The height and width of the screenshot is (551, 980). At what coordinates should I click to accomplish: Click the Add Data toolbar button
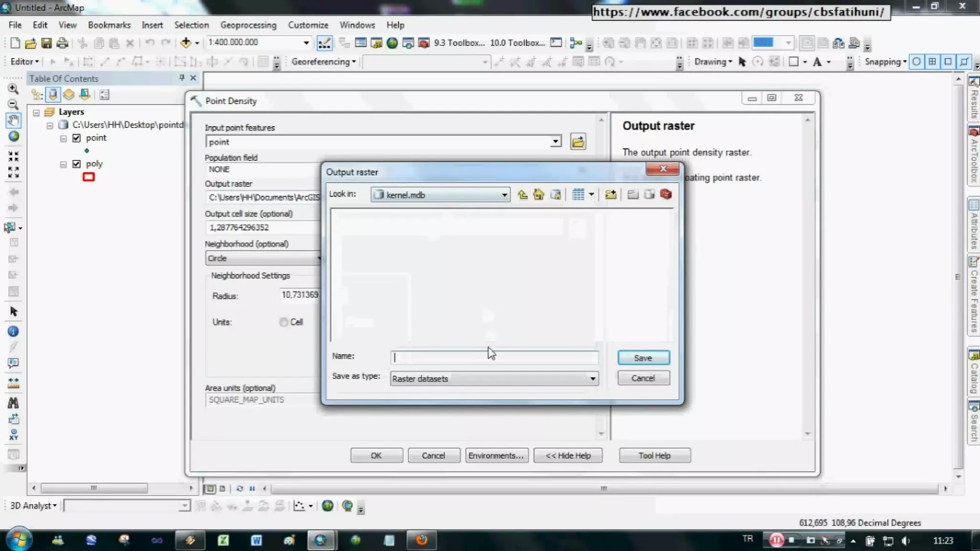186,43
